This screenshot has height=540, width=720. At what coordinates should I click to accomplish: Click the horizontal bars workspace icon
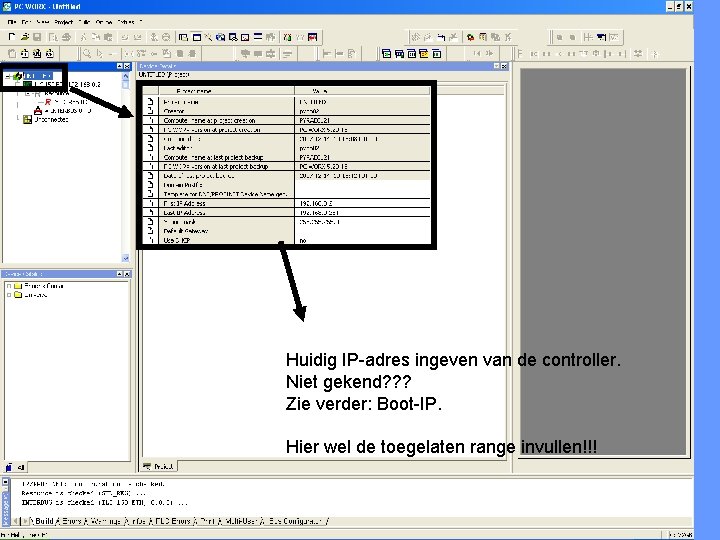click(x=258, y=37)
